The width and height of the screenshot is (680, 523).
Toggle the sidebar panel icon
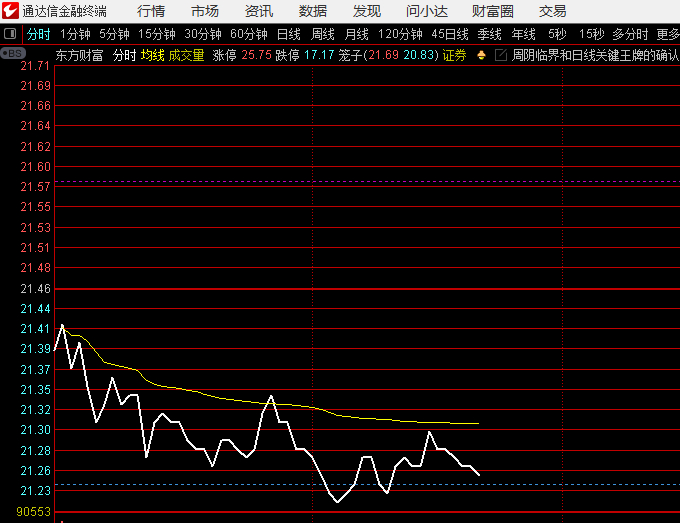10,33
